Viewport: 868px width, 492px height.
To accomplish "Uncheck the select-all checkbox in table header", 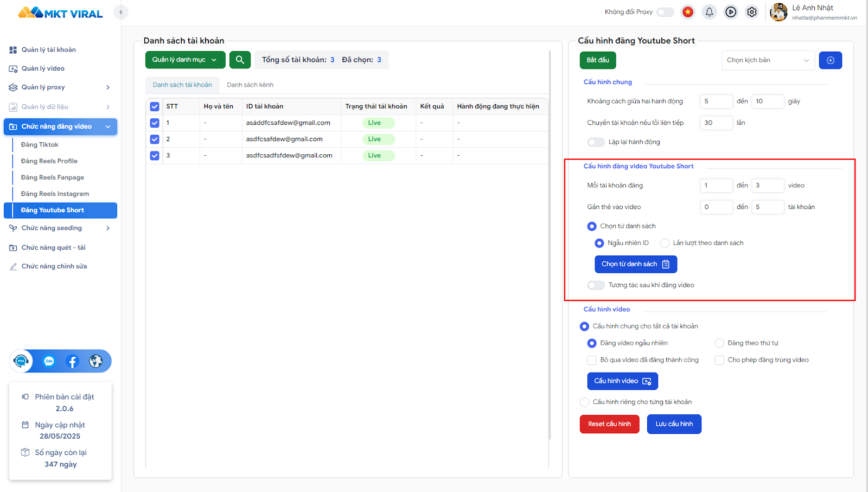I will (155, 106).
